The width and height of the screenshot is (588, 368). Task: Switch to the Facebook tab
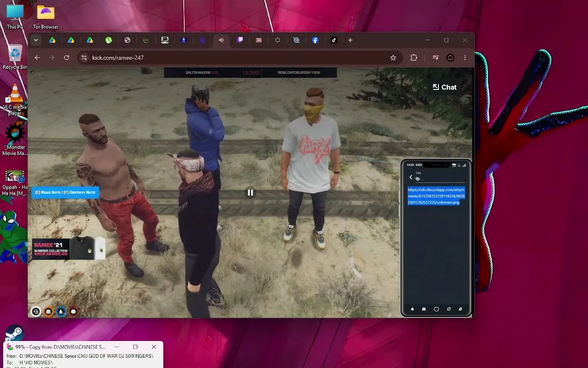click(315, 40)
